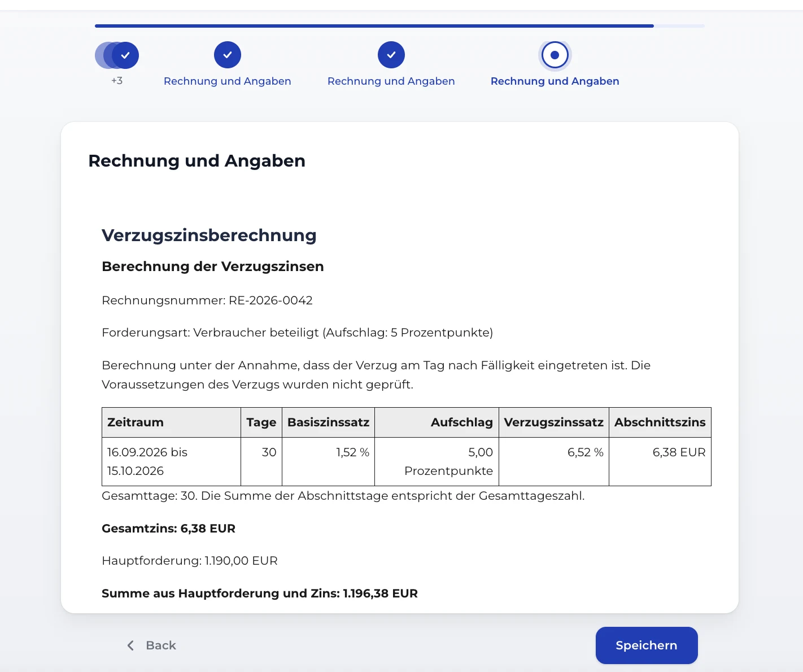Image resolution: width=803 pixels, height=672 pixels.
Task: Click the "Hauptforderung: 1.190,00 EUR" line
Action: (x=190, y=561)
